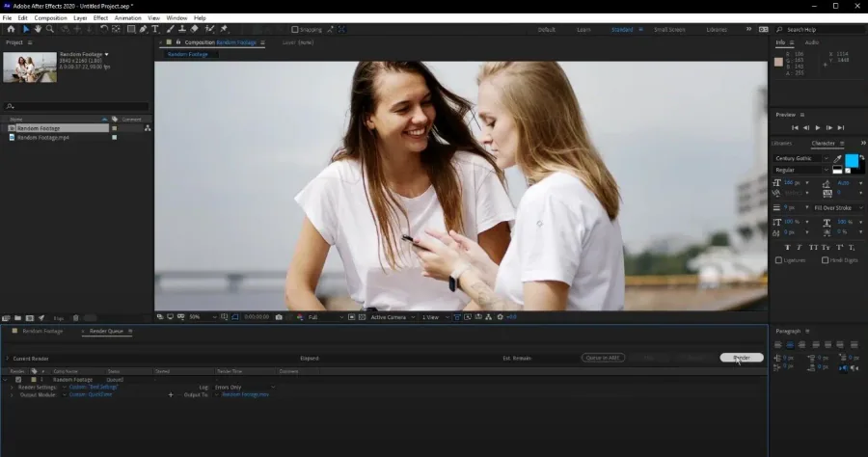Viewport: 868px width, 457px height.
Task: Toggle Faux Bold text style
Action: pos(787,248)
